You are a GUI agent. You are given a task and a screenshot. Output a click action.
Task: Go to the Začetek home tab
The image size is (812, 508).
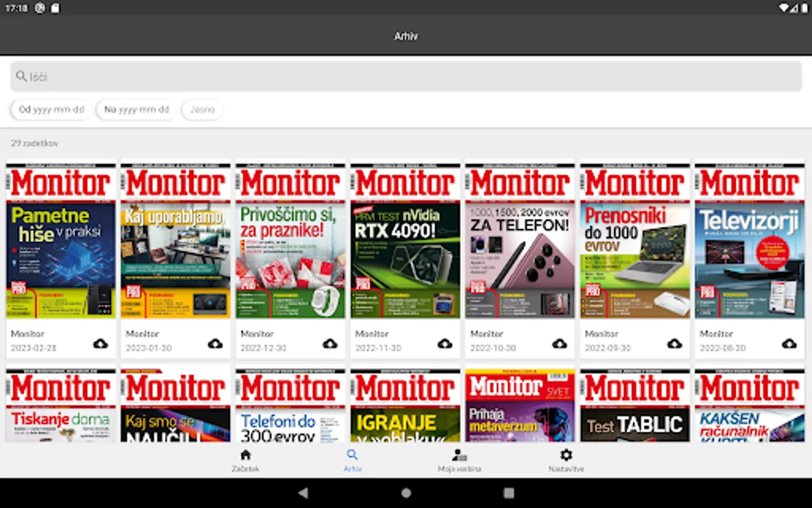pos(245,461)
